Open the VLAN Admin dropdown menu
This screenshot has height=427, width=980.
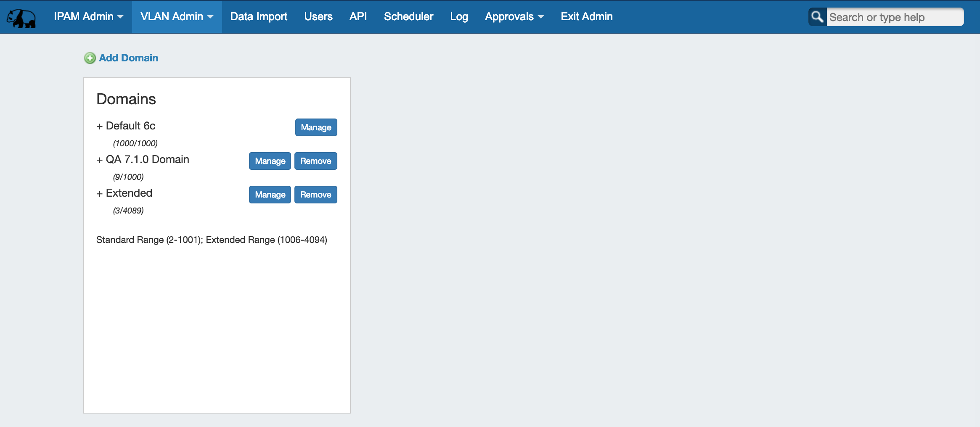(177, 17)
